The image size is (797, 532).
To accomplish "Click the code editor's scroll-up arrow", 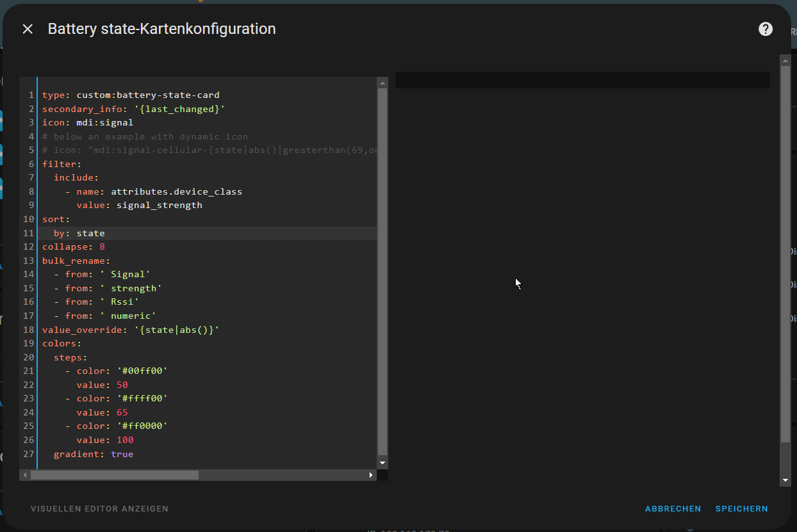I will tap(382, 83).
